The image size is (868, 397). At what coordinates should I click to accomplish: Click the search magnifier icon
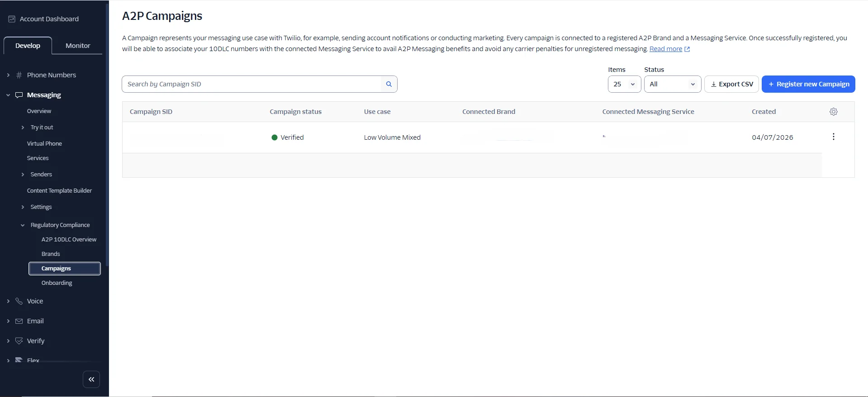(x=389, y=84)
